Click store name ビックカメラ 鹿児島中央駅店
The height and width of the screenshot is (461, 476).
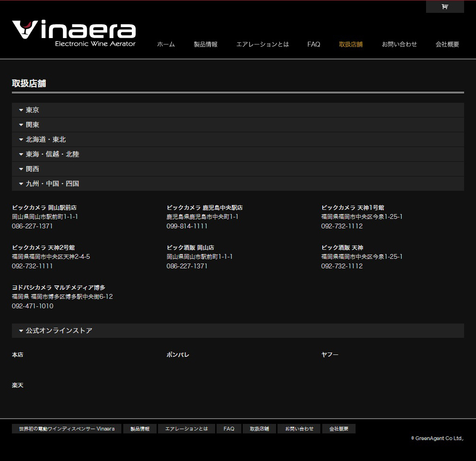205,207
